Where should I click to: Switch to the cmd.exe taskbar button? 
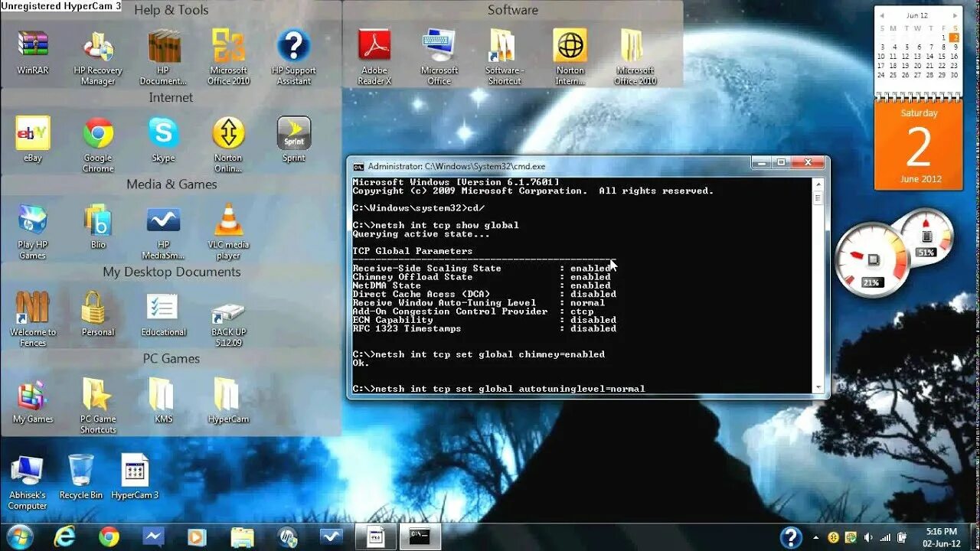[420, 536]
